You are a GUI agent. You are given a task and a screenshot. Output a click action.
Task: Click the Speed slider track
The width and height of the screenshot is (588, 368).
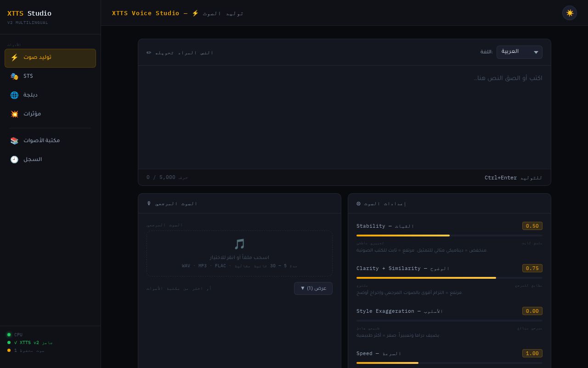pyautogui.click(x=449, y=363)
